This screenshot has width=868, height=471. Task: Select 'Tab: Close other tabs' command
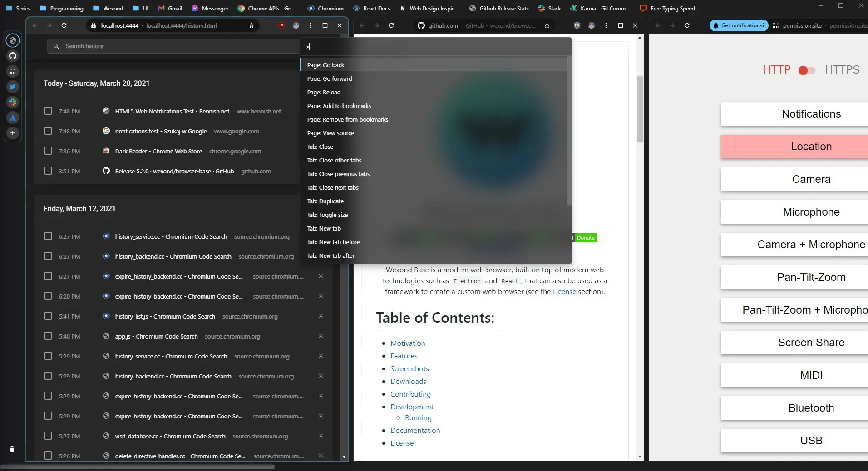point(434,160)
